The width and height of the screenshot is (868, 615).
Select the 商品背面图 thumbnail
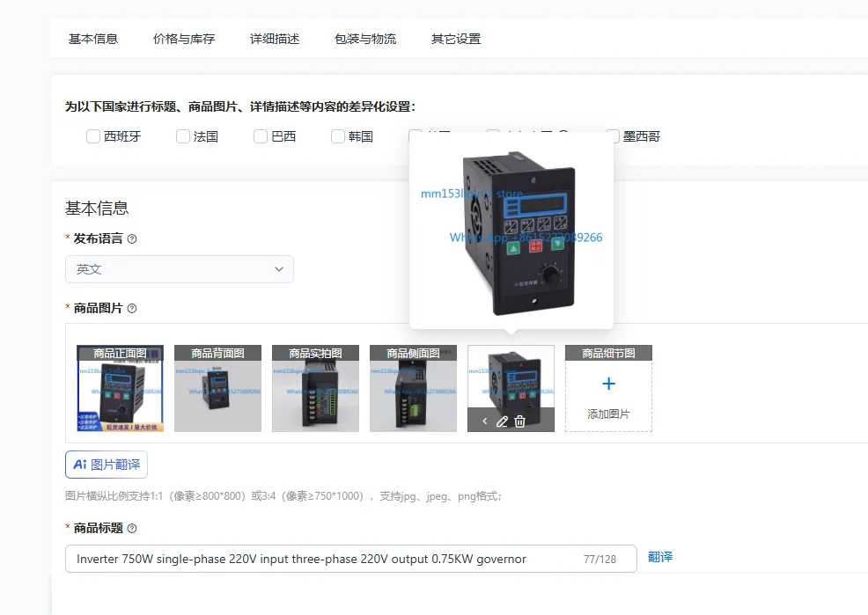tap(217, 388)
